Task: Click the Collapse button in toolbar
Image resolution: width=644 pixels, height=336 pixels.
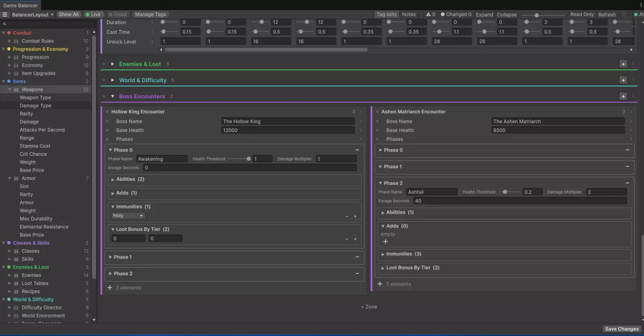Action: (x=507, y=14)
